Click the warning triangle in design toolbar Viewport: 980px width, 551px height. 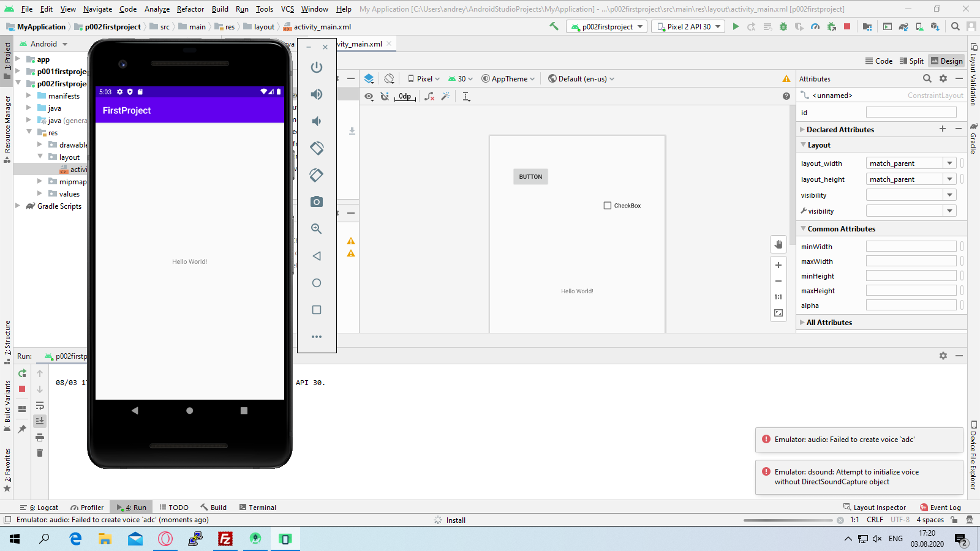coord(786,79)
